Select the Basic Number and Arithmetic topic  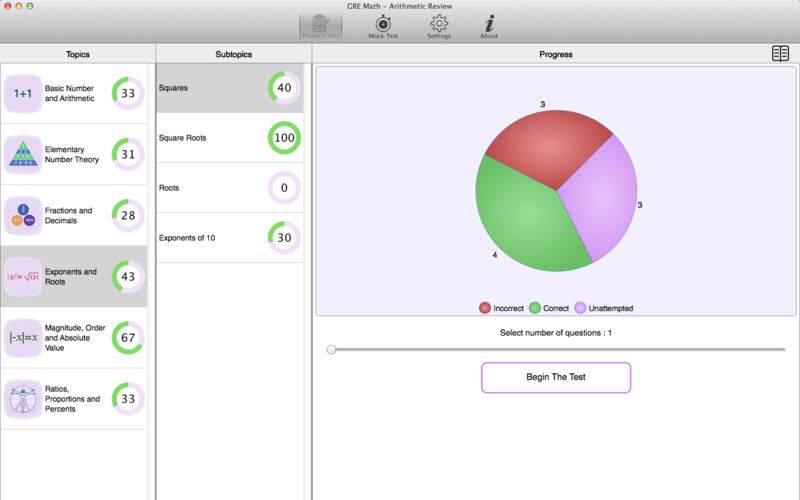pos(74,93)
